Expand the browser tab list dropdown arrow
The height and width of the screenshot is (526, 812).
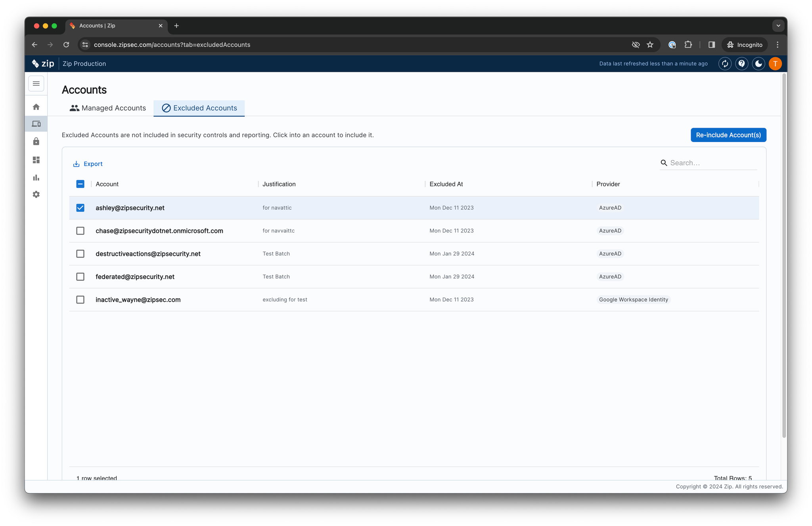tap(778, 26)
